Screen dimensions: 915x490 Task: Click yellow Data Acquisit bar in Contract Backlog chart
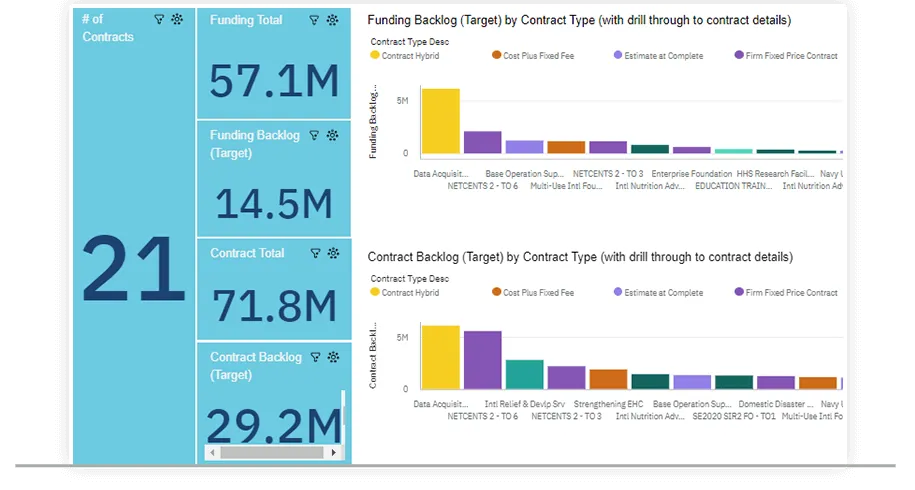[441, 358]
